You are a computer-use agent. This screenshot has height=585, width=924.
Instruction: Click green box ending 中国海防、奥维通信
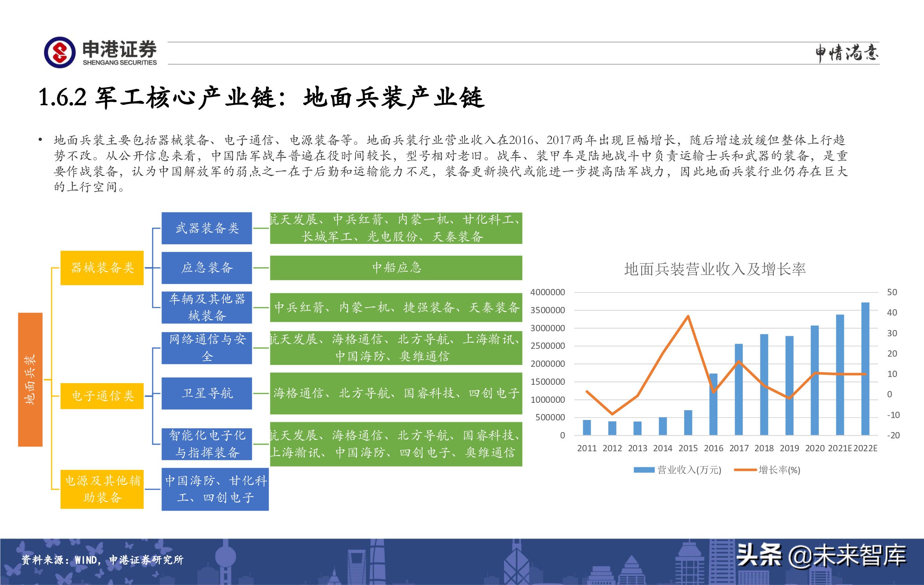tap(396, 348)
